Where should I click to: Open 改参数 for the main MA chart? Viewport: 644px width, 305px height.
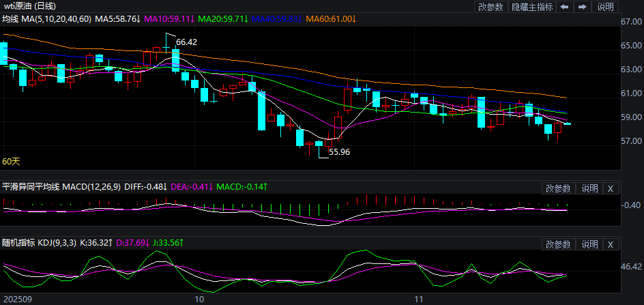[x=491, y=7]
